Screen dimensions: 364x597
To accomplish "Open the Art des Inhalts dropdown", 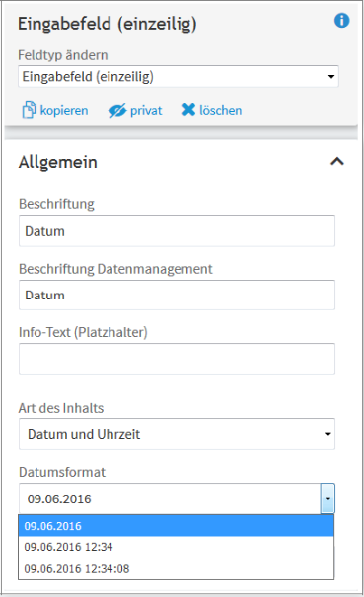I will tap(177, 434).
